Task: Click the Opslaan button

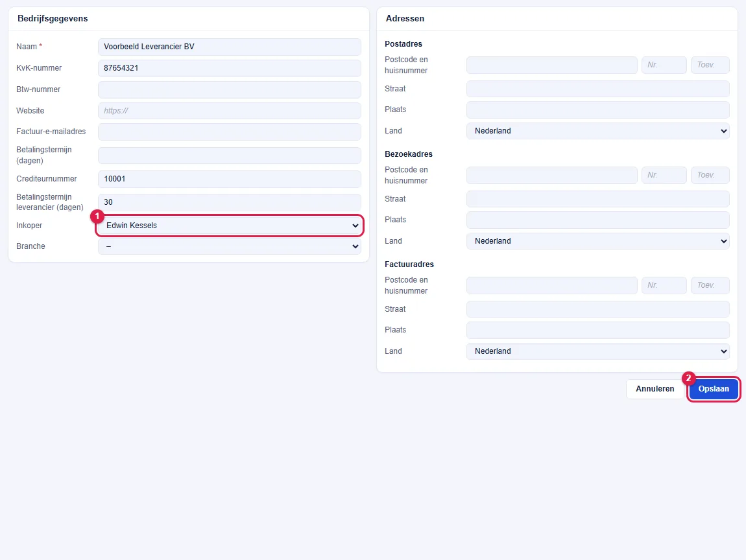Action: click(713, 389)
